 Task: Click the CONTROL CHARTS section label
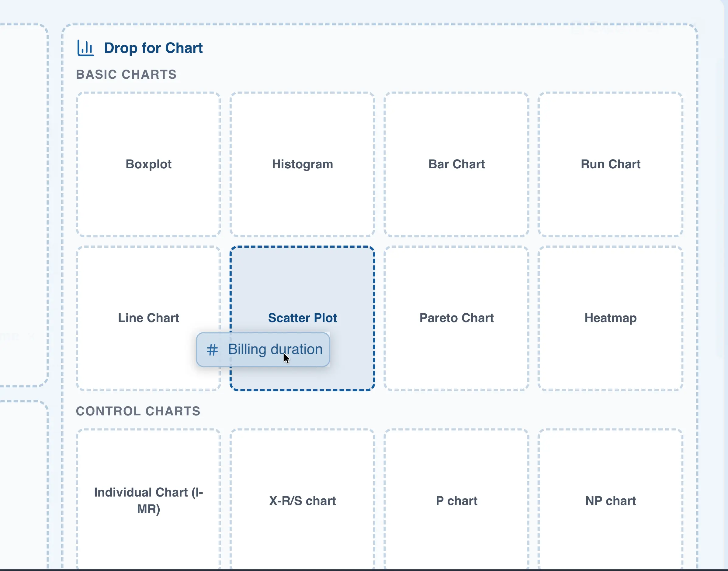(x=138, y=411)
